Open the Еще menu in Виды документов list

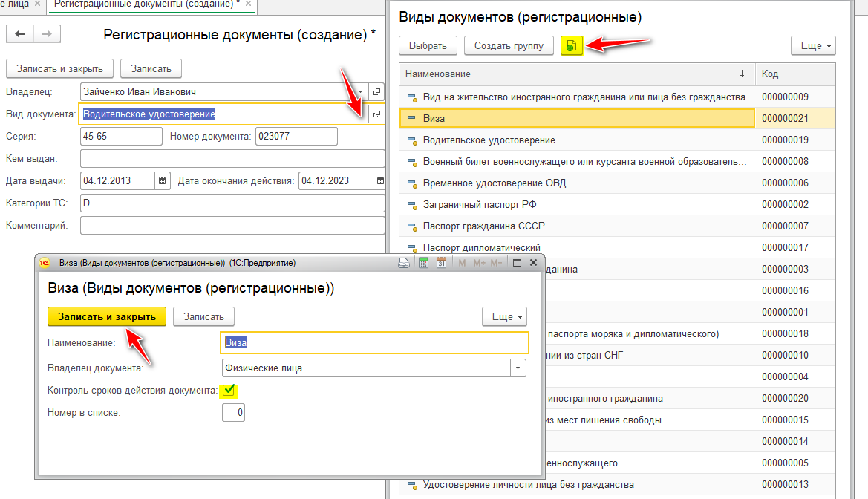813,46
